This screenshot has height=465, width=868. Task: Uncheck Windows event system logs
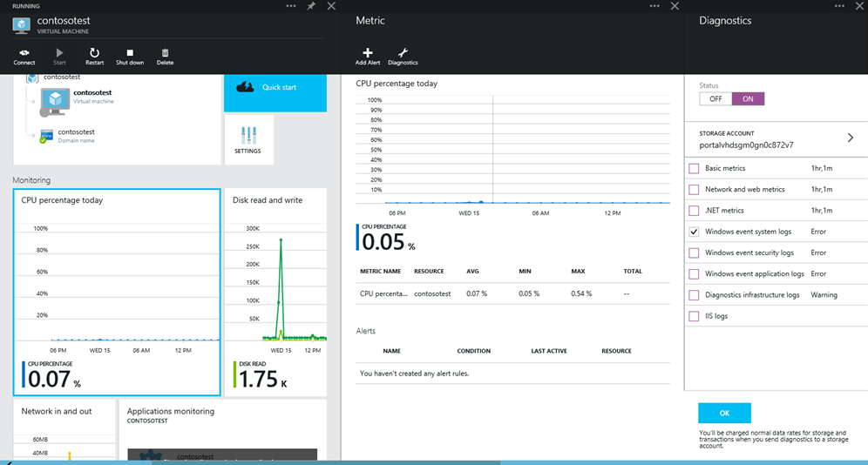[x=694, y=232]
